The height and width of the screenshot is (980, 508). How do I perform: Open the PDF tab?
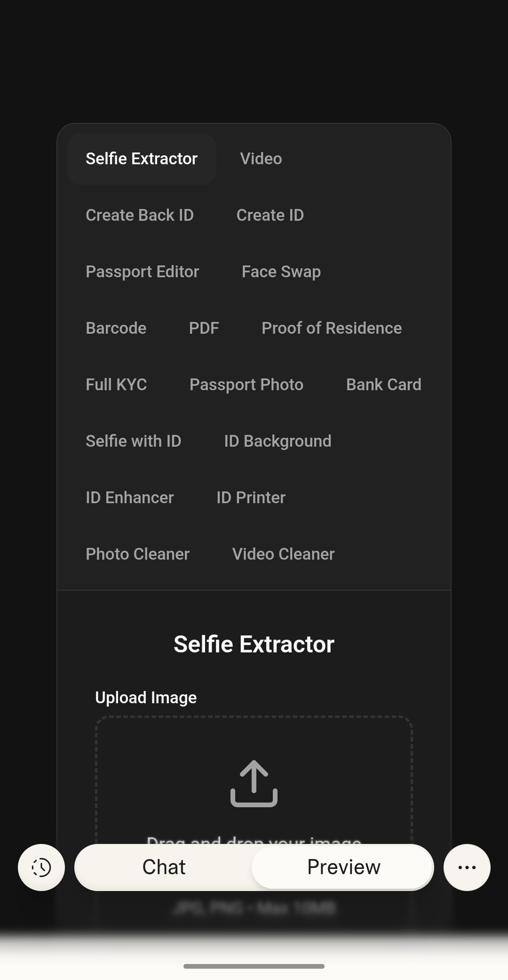tap(204, 329)
